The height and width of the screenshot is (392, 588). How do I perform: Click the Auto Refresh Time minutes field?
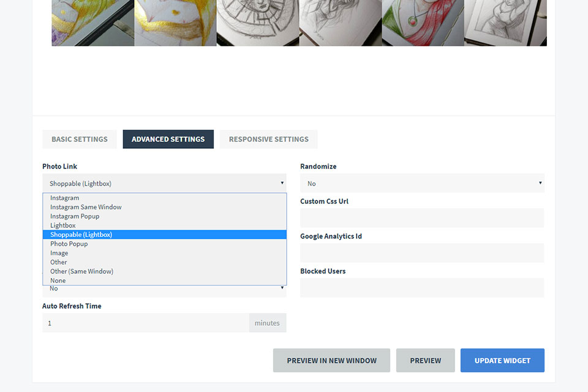tap(146, 323)
